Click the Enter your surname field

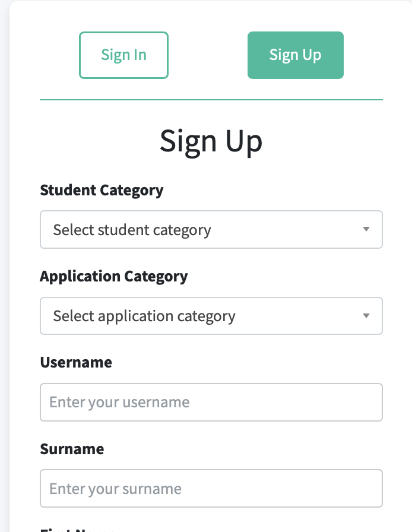pyautogui.click(x=211, y=488)
